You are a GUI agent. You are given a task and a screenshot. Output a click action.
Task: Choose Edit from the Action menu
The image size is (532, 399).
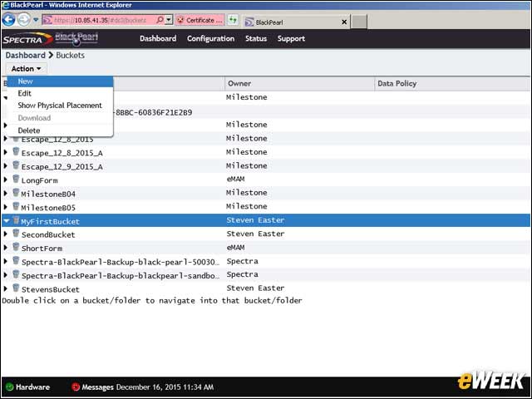tap(60, 93)
